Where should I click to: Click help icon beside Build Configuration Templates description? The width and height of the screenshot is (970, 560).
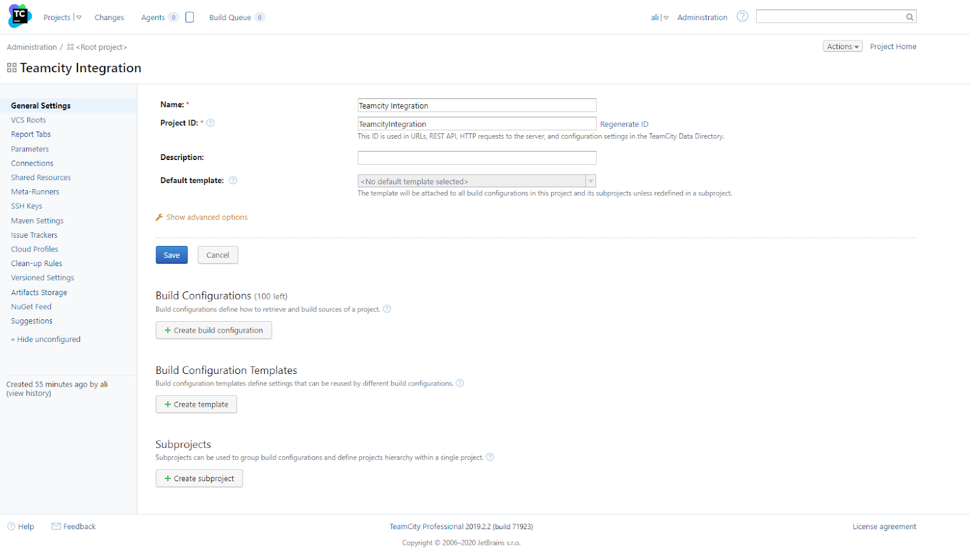pyautogui.click(x=460, y=383)
